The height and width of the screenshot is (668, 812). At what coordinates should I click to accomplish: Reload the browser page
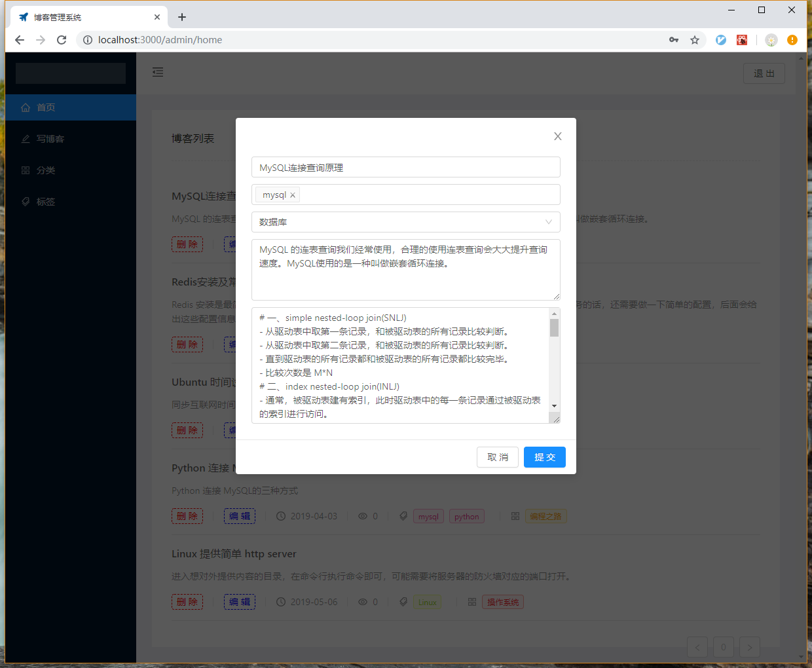[x=62, y=40]
